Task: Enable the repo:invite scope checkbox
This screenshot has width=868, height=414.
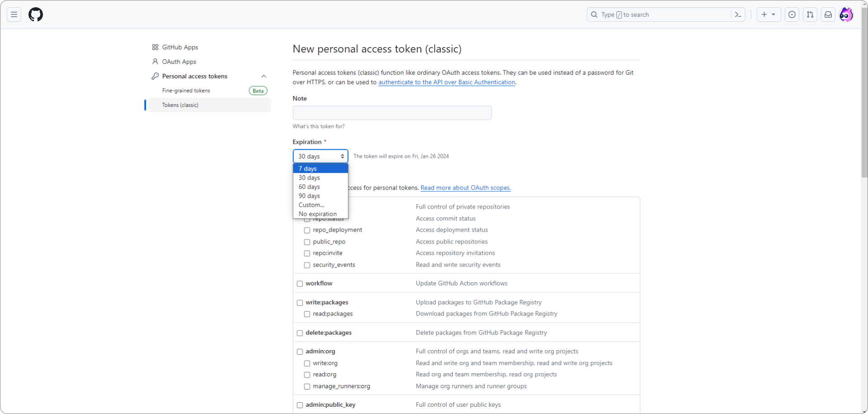Action: 307,253
